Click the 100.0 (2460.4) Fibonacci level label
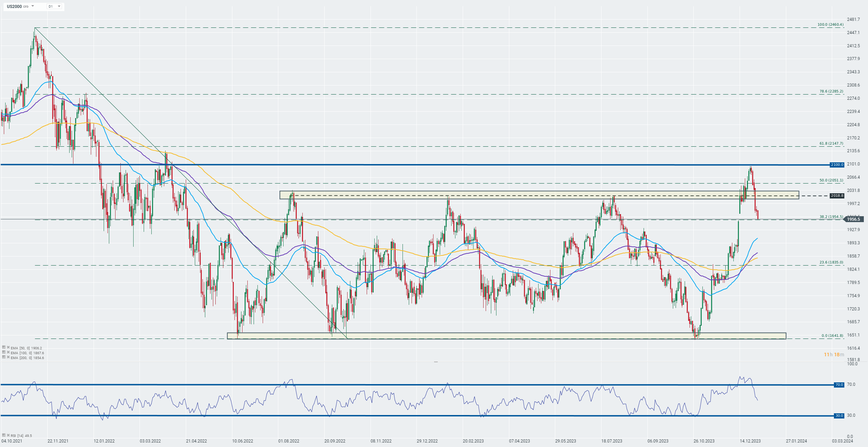This screenshot has width=868, height=447. coord(830,25)
